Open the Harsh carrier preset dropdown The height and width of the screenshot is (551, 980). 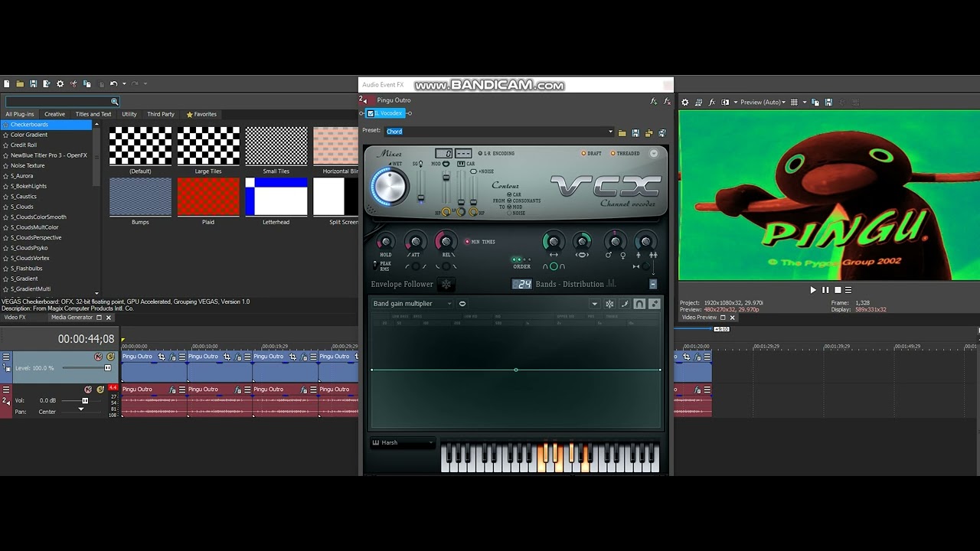pos(403,443)
